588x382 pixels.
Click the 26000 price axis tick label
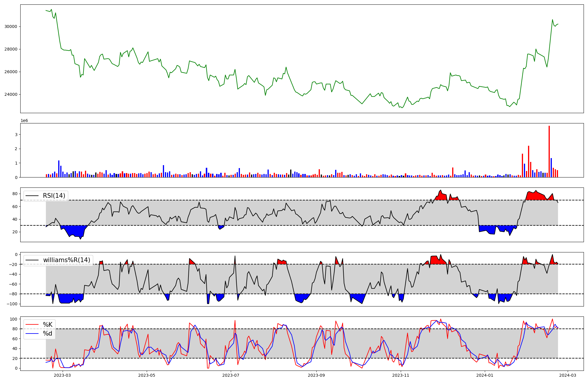click(x=11, y=72)
